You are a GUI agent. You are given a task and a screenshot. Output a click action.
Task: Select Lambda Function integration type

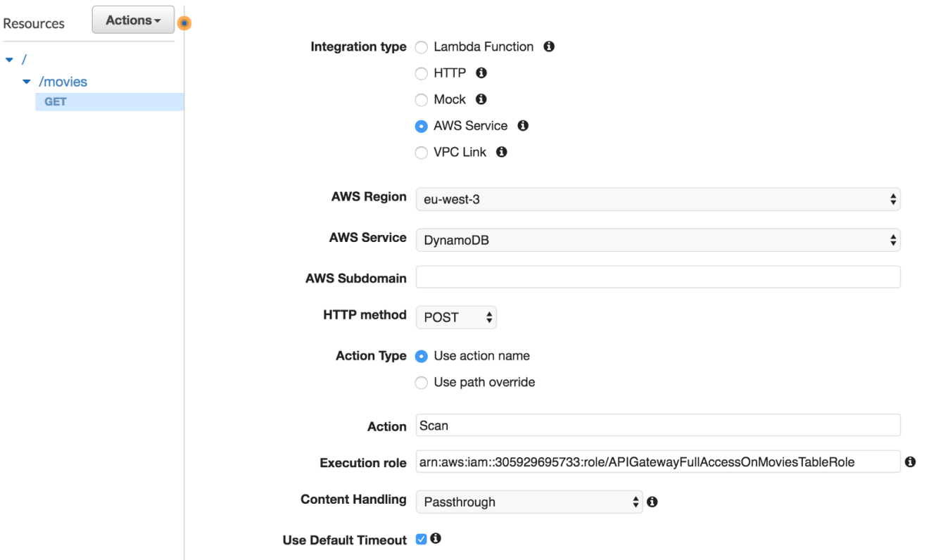pyautogui.click(x=422, y=47)
